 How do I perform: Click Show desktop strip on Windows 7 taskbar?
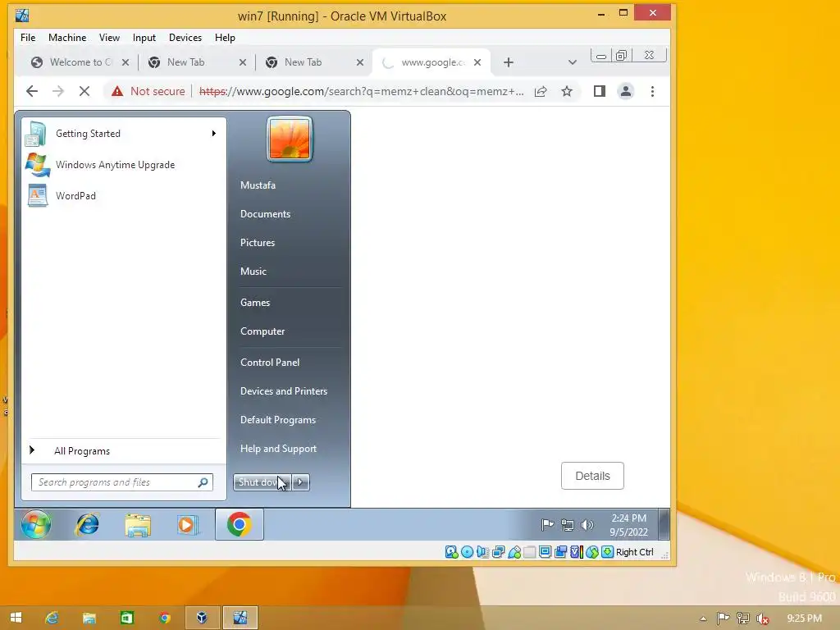664,524
